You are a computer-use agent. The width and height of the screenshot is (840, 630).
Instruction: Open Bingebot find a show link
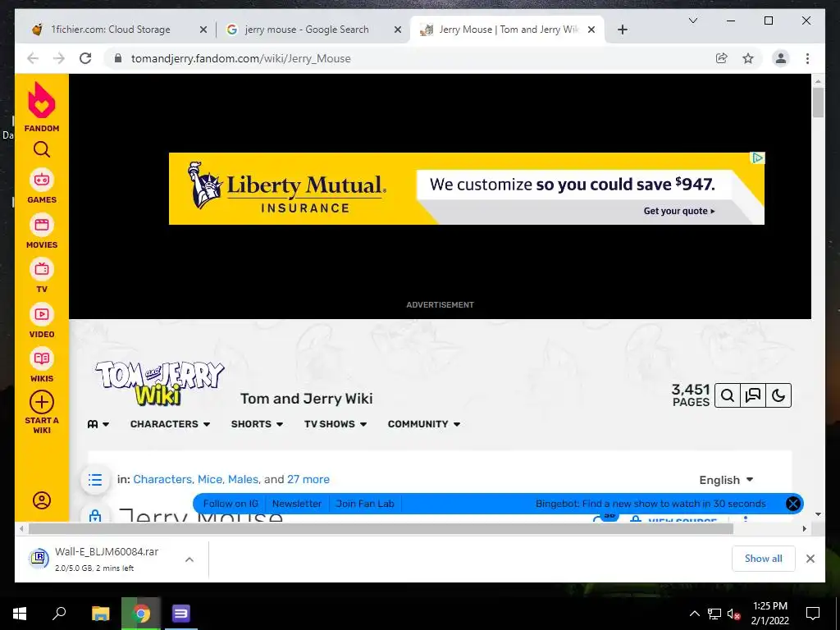[x=651, y=504]
